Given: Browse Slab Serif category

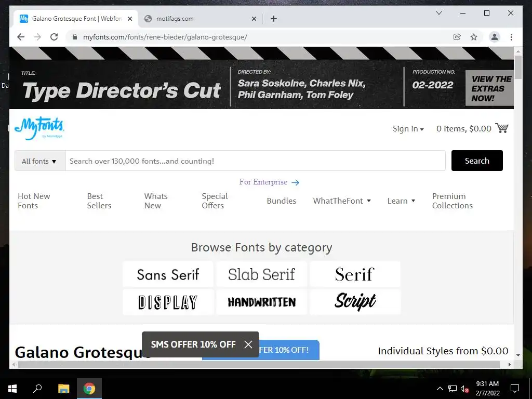Looking at the screenshot, I should pos(262,274).
